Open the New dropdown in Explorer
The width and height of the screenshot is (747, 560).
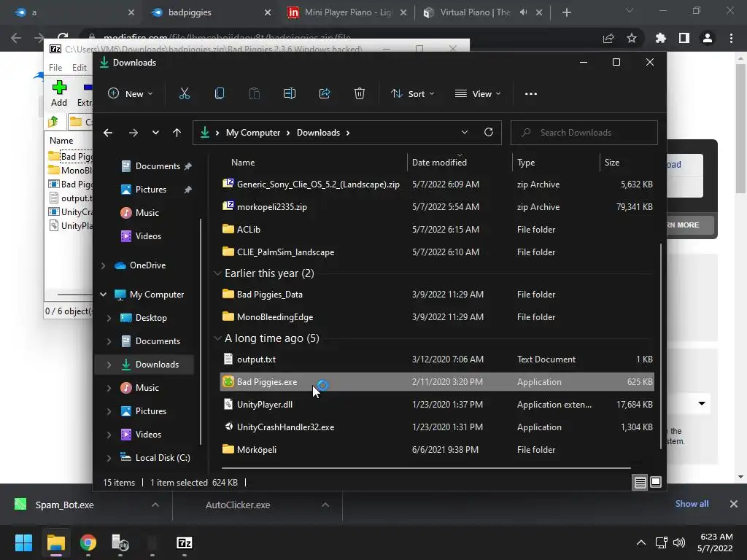click(x=131, y=94)
